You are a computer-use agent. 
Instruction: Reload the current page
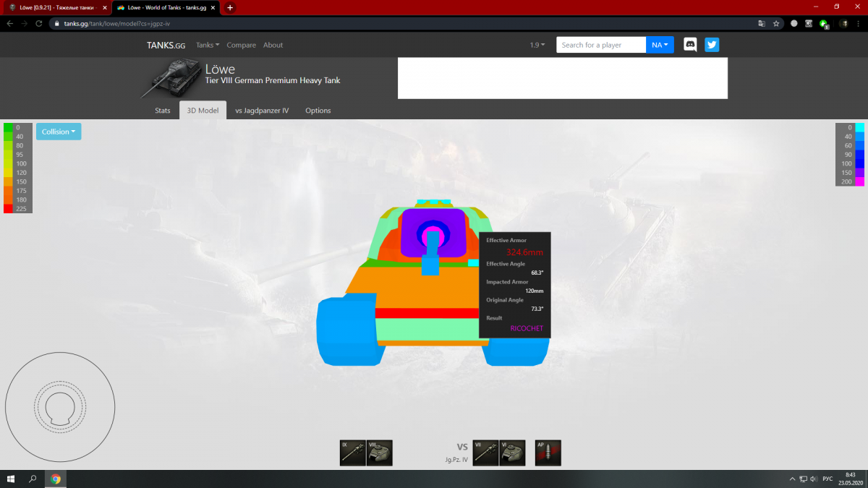[41, 23]
